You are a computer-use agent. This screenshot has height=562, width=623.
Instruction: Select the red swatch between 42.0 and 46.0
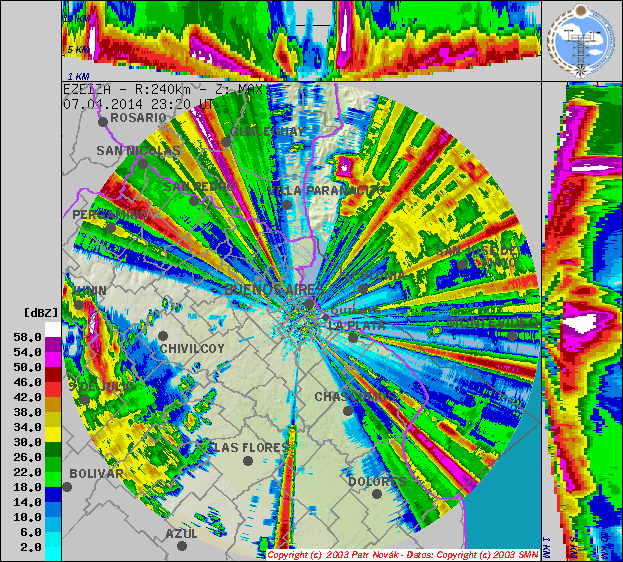pos(53,390)
